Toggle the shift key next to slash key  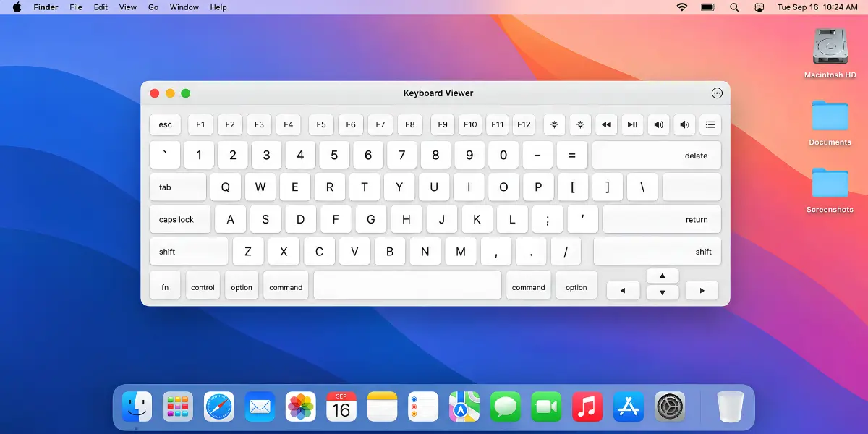coord(658,251)
